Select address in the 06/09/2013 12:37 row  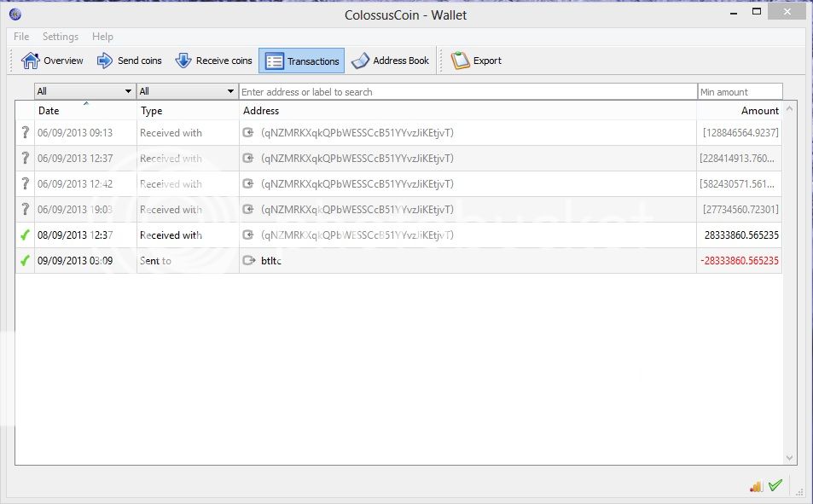[357, 158]
